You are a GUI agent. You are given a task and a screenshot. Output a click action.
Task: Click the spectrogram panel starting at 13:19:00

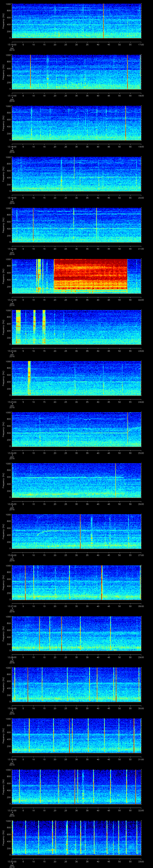click(x=76, y=174)
